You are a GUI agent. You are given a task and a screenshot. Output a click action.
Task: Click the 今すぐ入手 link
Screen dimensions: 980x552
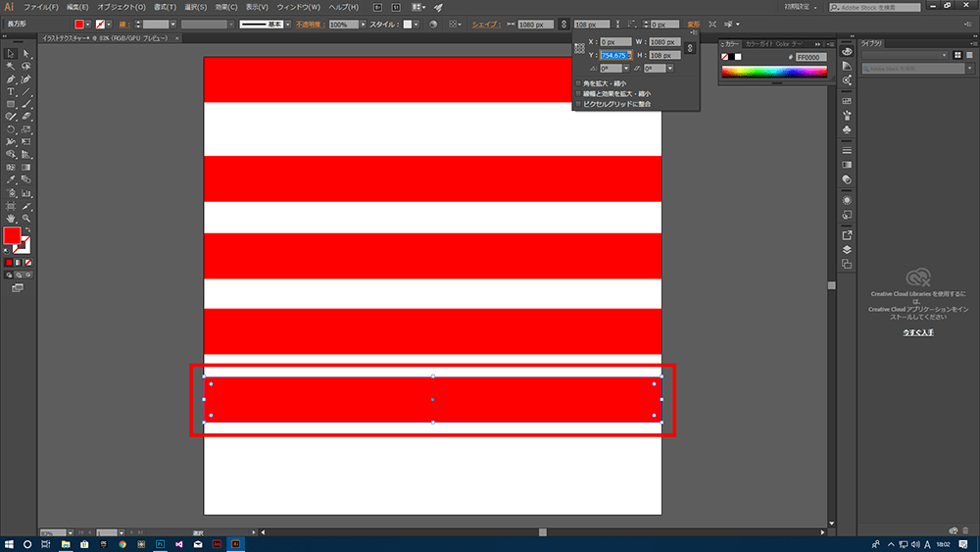click(918, 332)
